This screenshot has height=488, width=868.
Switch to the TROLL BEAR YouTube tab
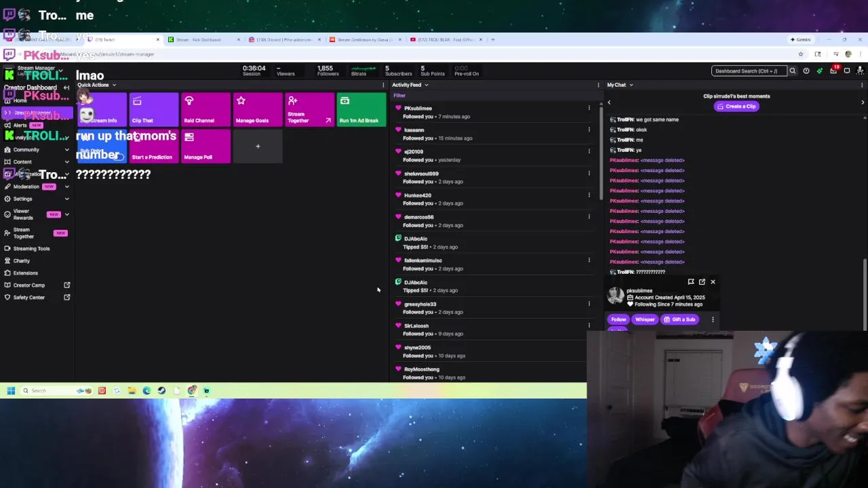(446, 39)
